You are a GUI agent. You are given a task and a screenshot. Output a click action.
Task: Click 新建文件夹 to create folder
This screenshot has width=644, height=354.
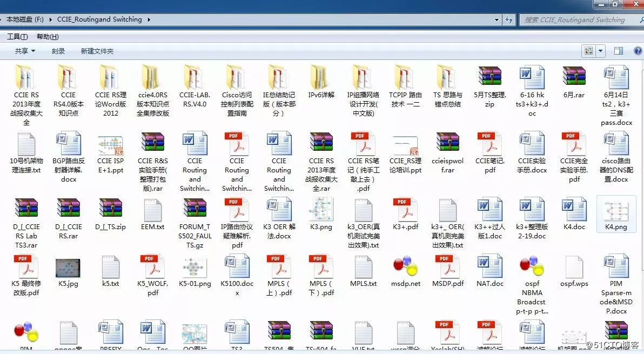coord(97,51)
